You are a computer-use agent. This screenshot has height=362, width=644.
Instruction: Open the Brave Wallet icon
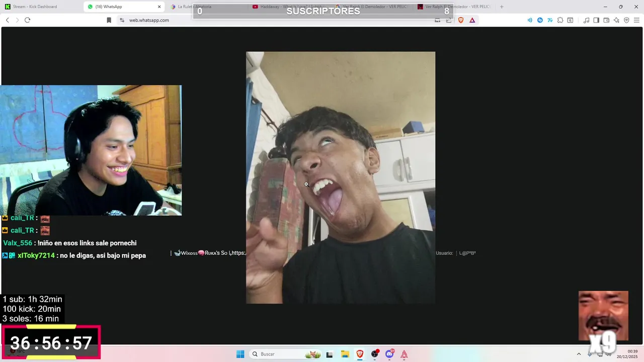click(x=606, y=20)
